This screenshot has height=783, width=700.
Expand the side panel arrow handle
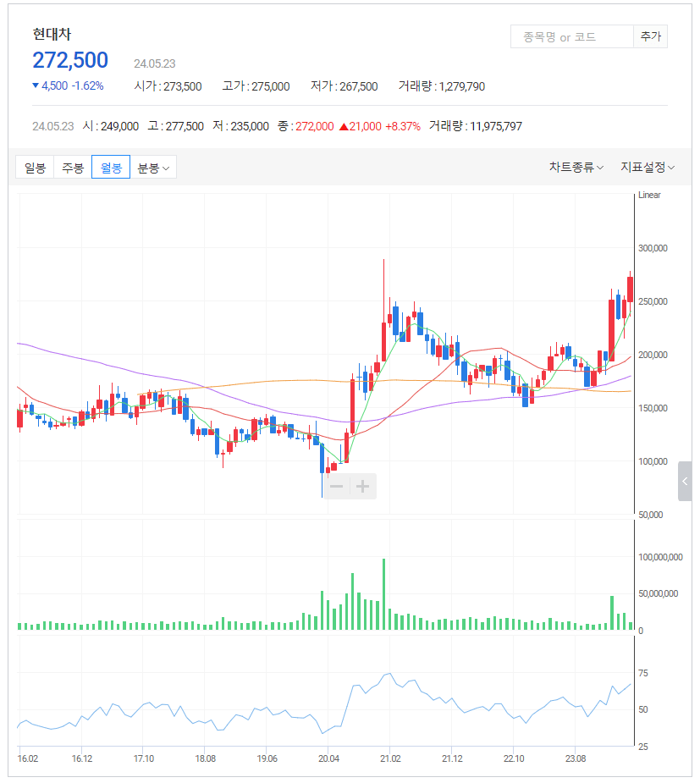[685, 481]
